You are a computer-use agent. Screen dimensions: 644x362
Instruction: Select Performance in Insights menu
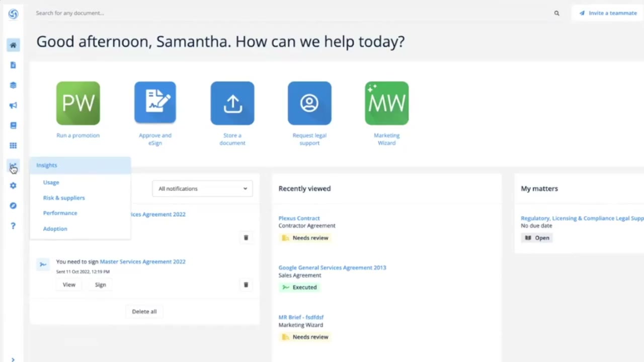tap(60, 213)
